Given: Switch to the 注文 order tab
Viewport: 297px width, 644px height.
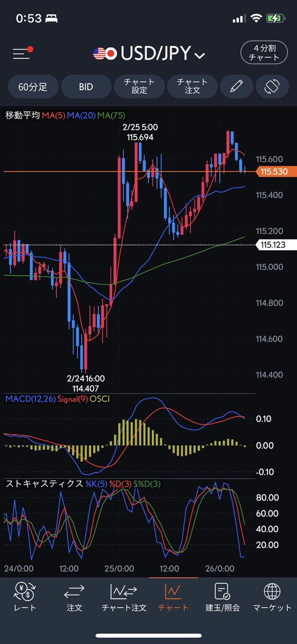Looking at the screenshot, I should click(x=74, y=597).
